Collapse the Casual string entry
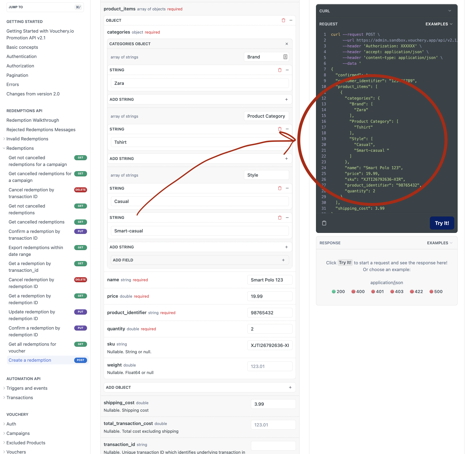 click(287, 188)
